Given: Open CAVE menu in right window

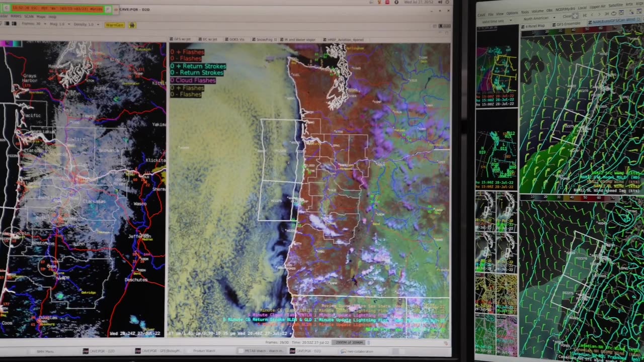Looking at the screenshot, I should coord(481,15).
